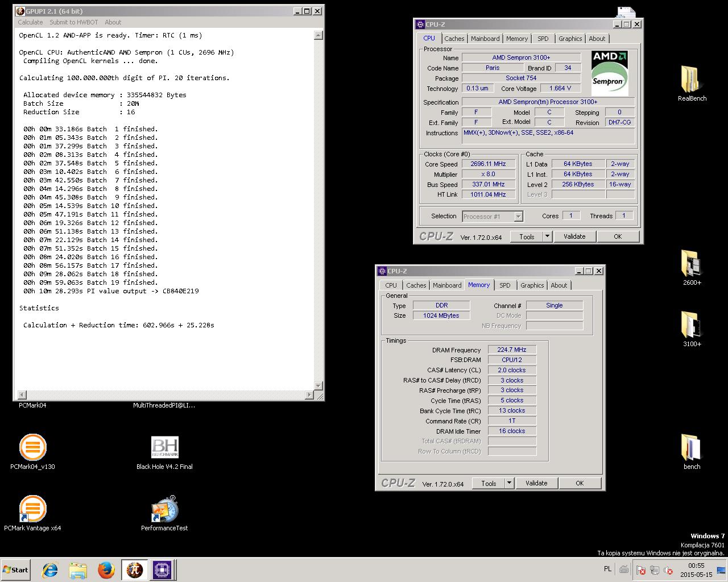This screenshot has width=728, height=582.
Task: Click GPUPI vertical scrollbar up arrow
Action: click(318, 35)
